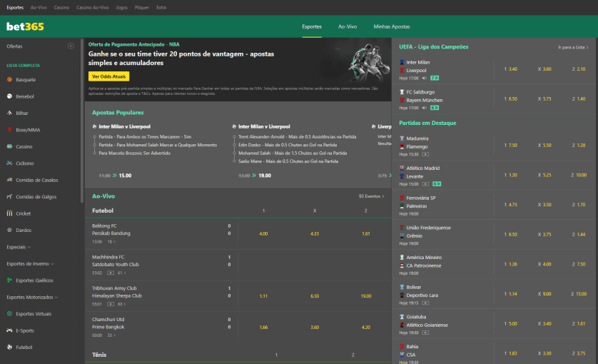Open Cassino in top menu
Screen dimensions: 598x364
(61, 7)
